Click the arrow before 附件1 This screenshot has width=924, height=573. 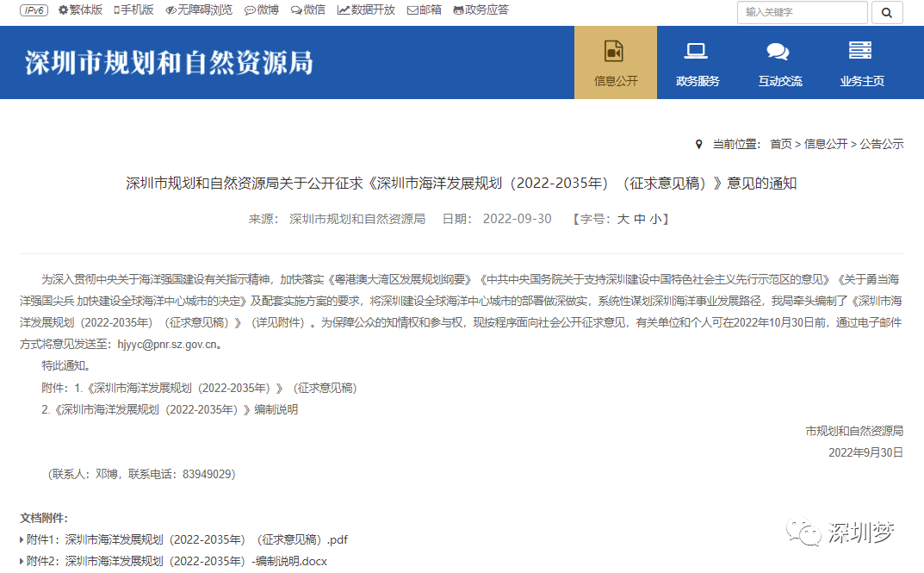coord(22,539)
